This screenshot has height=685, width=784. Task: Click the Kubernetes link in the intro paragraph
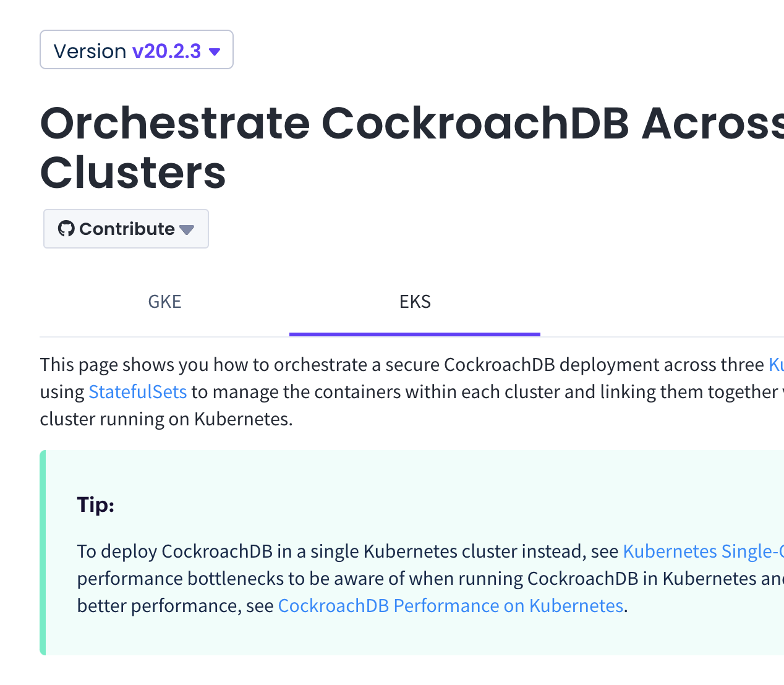point(776,365)
